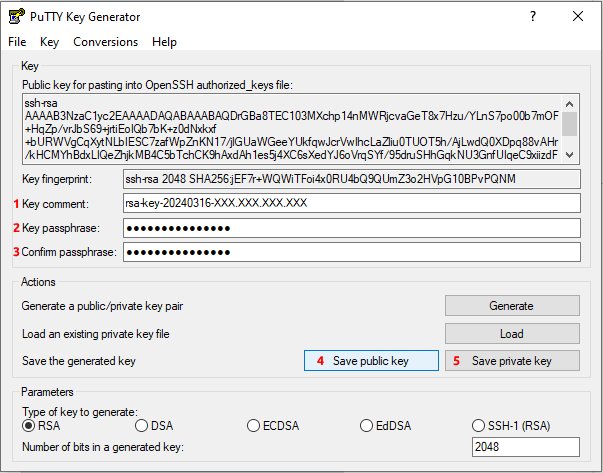
Task: Click 'Type of key to generate:' label
Action: tap(80, 412)
